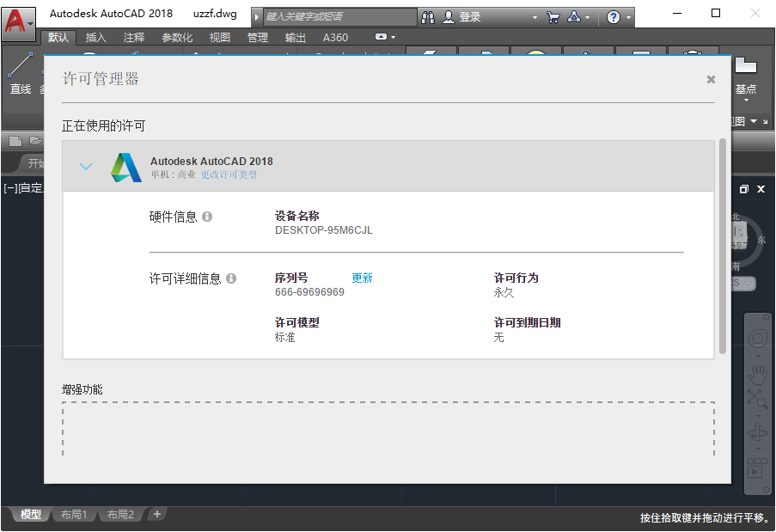
Task: Open the full navigation wheel icon
Action: 757,339
